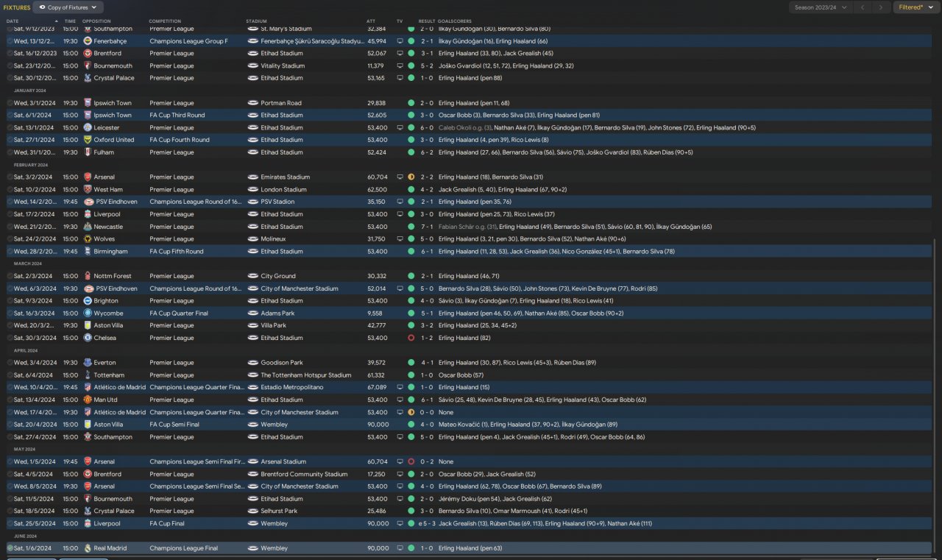Sort fixtures by the Date column header
942x560 pixels.
tap(13, 21)
